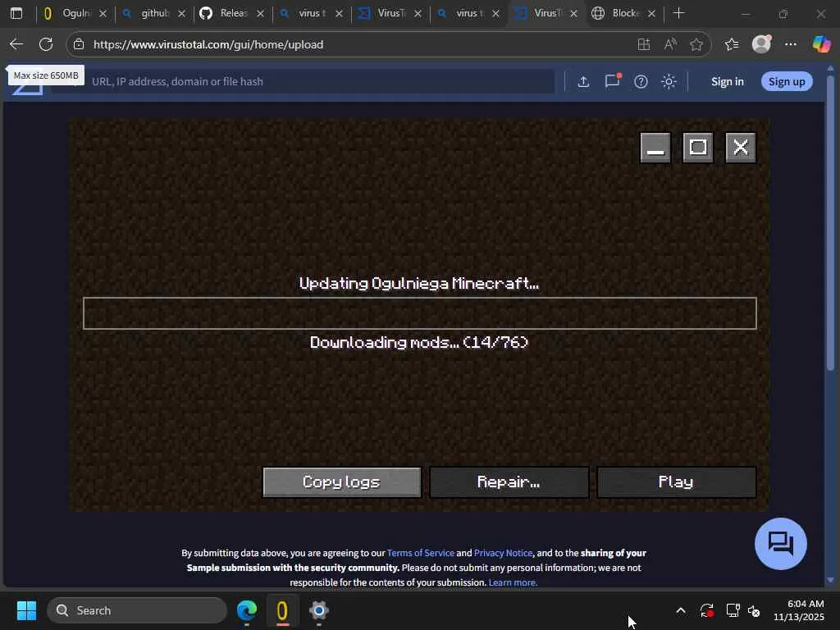Open Settings gear from taskbar
The image size is (840, 630).
coord(319,610)
